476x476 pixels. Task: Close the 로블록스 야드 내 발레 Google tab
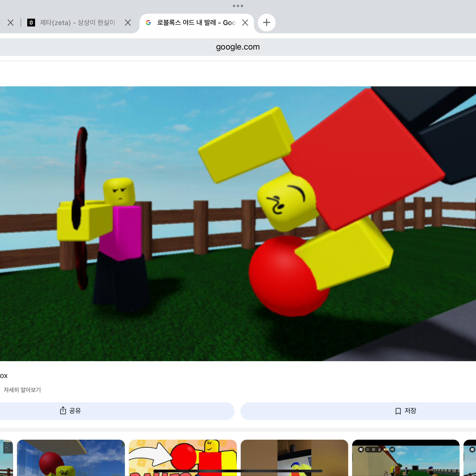245,23
